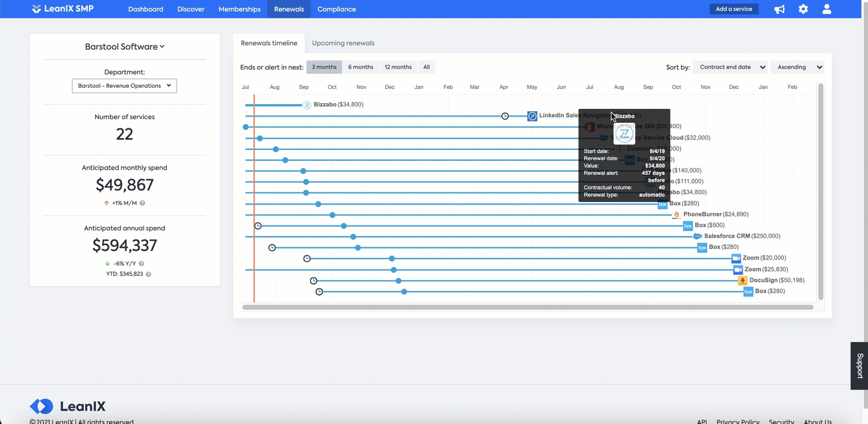Click the Bizzabo logo inside the tooltip

pyautogui.click(x=624, y=133)
